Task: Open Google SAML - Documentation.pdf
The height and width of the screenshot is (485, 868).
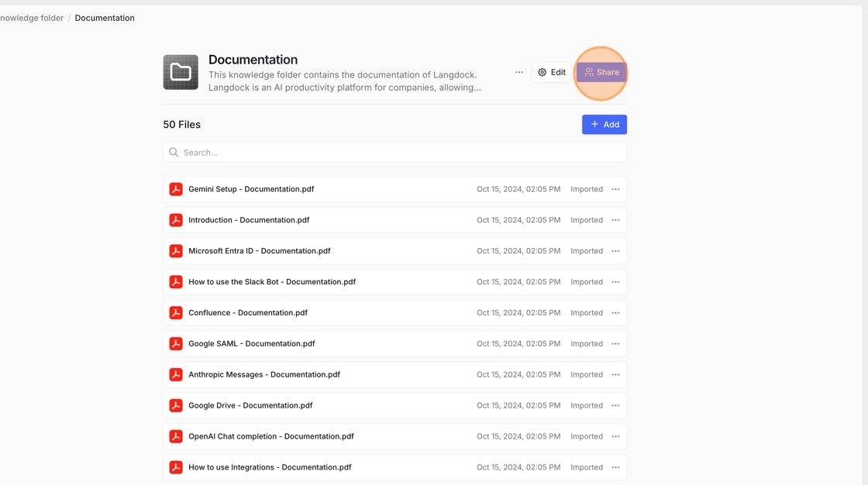Action: tap(252, 344)
